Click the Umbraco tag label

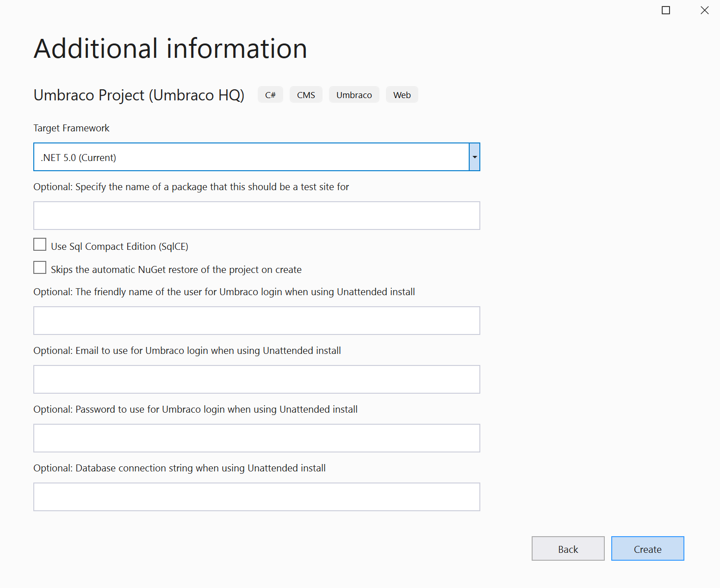354,95
